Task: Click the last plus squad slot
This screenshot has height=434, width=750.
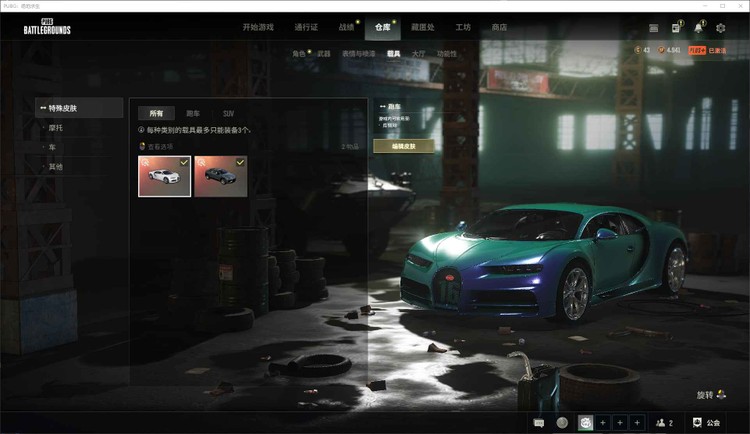Action: [x=637, y=423]
